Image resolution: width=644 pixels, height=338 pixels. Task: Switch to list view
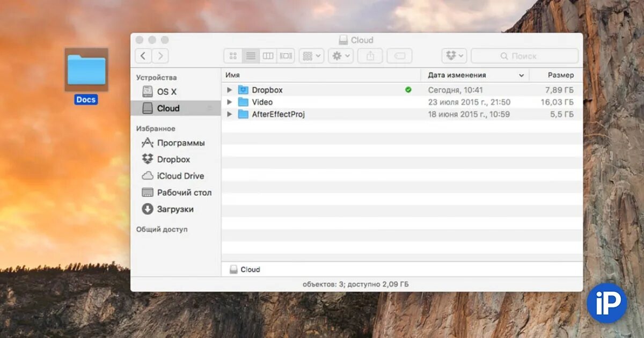coord(251,56)
